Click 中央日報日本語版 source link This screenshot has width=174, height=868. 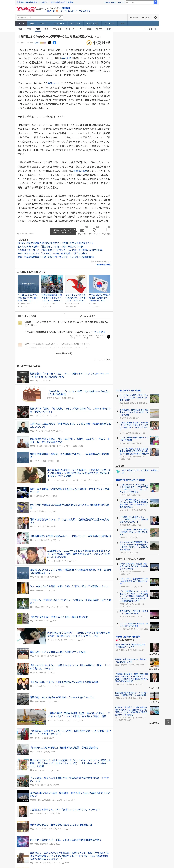point(103,264)
